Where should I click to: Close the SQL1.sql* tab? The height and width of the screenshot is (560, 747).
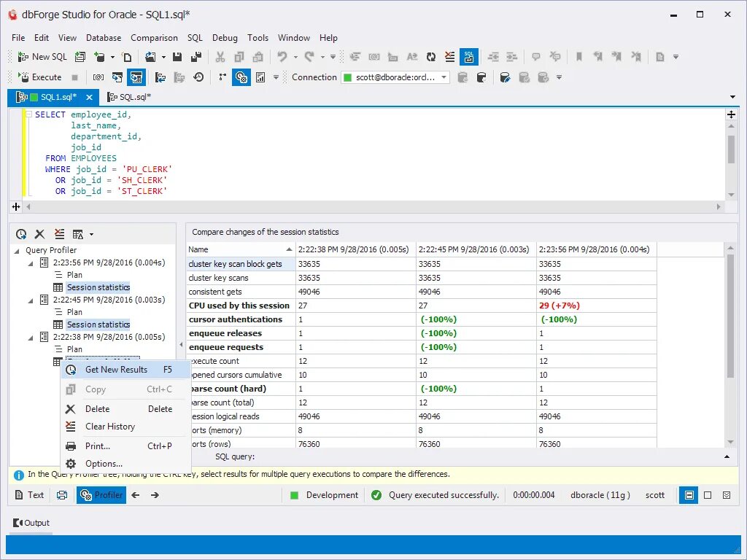coord(89,97)
